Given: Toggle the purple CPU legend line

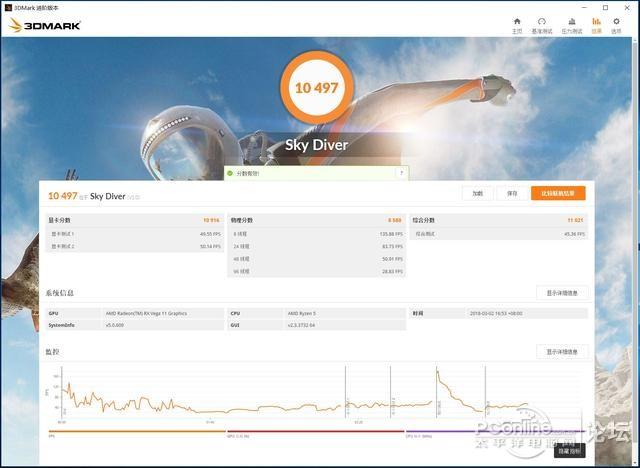Looking at the screenshot, I should (x=495, y=431).
